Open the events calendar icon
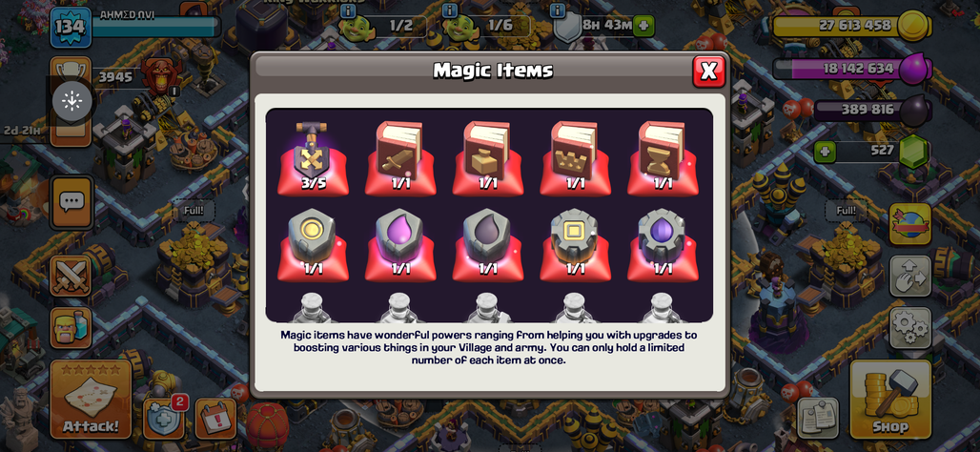 point(215,418)
